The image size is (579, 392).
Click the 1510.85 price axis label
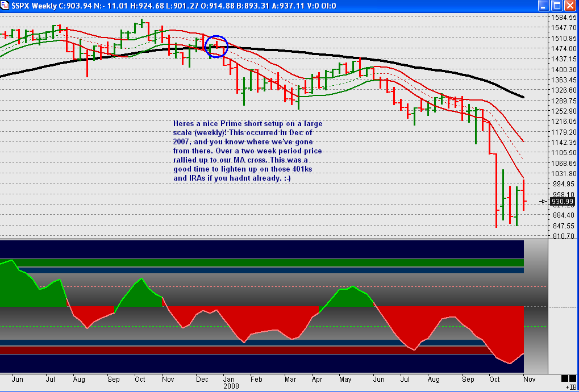point(563,39)
